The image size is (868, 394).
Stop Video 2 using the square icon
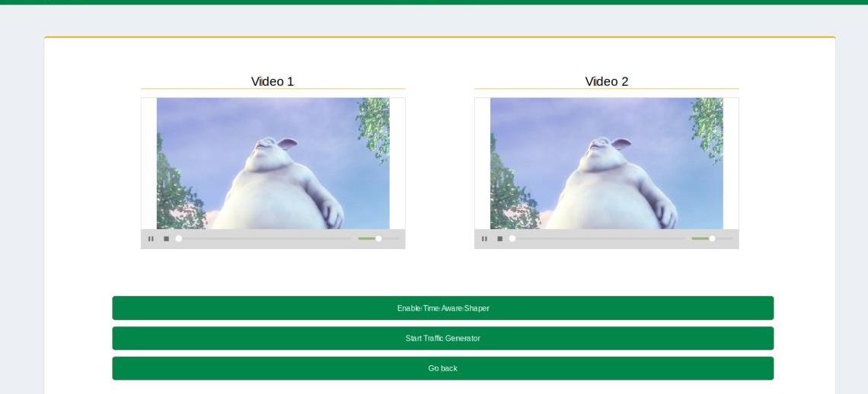coord(500,239)
